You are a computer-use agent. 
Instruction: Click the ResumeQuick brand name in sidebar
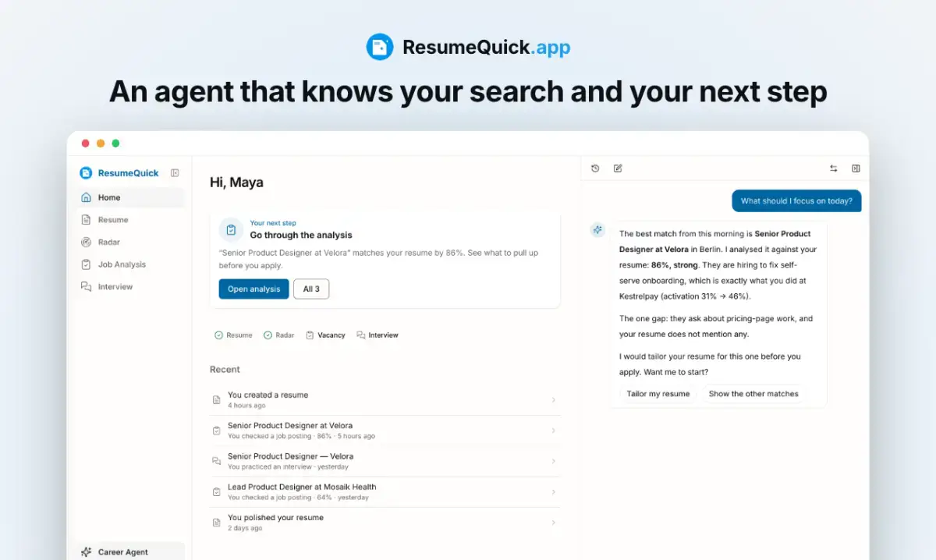(x=129, y=173)
